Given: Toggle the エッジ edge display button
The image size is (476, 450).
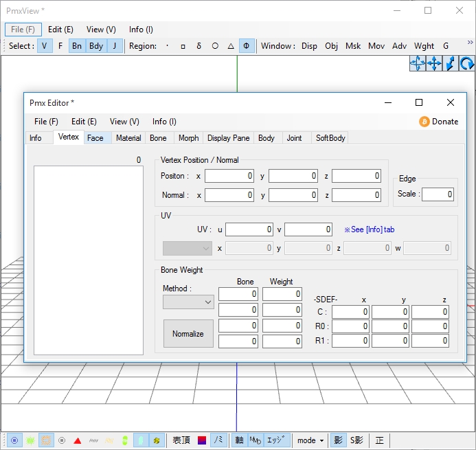Looking at the screenshot, I should click(x=277, y=440).
